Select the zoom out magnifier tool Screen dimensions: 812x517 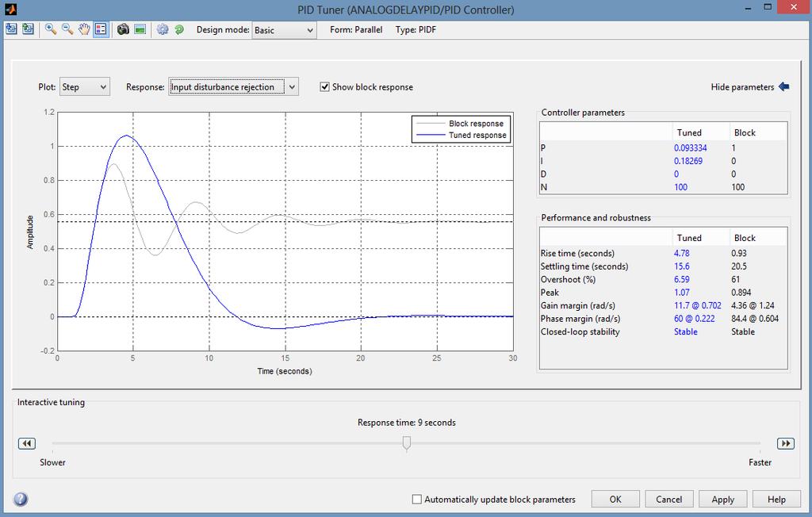(x=67, y=29)
